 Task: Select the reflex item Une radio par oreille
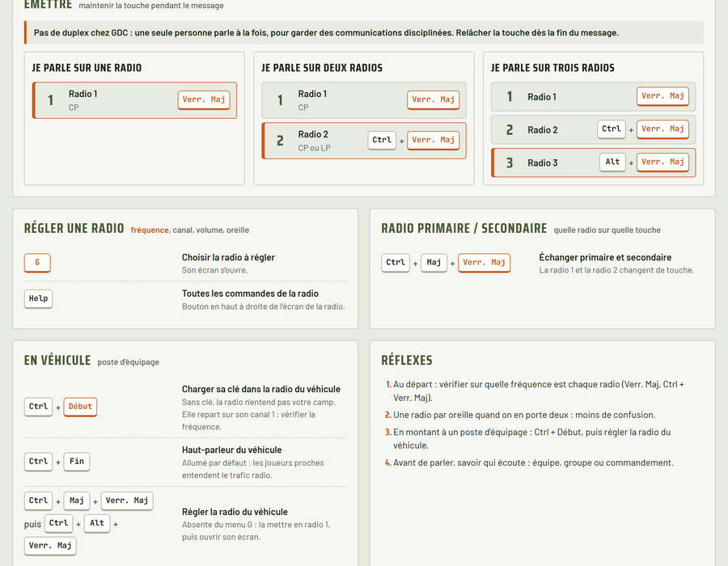523,415
